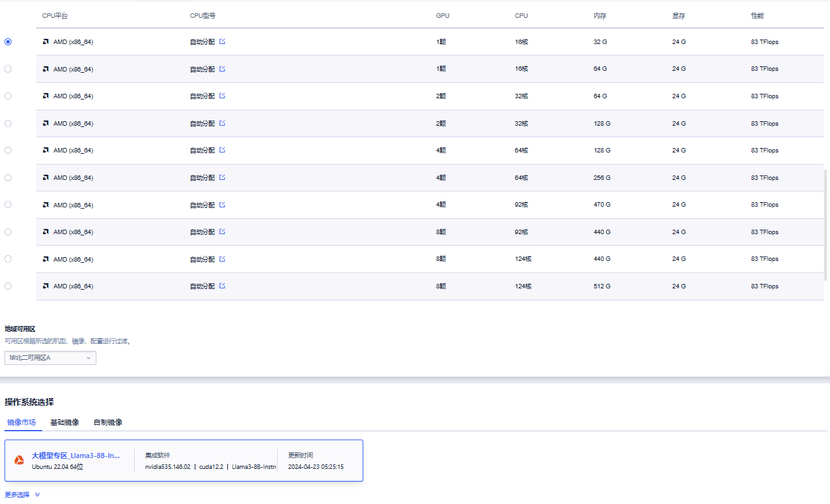The height and width of the screenshot is (504, 830).
Task: Expand the 更多选择 section
Action: tap(22, 494)
